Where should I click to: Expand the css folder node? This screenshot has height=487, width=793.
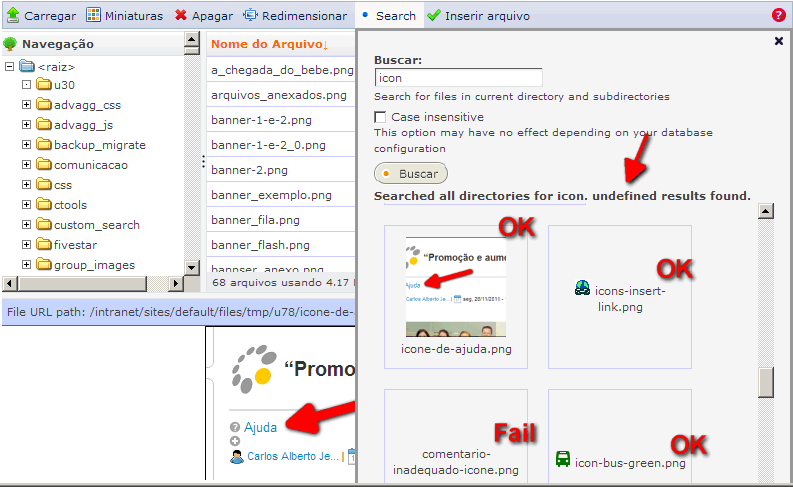pos(26,185)
